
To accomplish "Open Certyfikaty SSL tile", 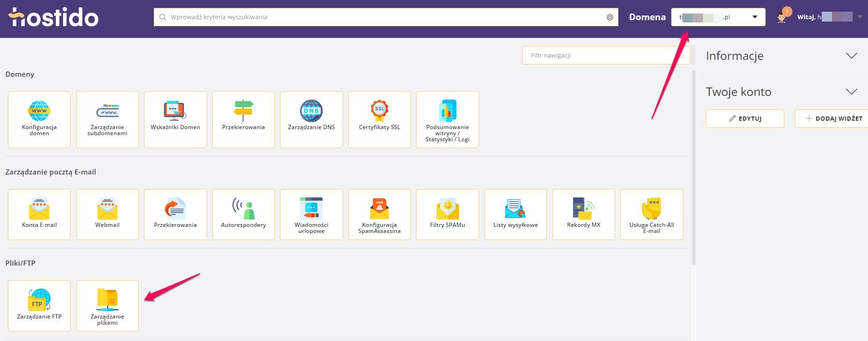I will pyautogui.click(x=380, y=120).
